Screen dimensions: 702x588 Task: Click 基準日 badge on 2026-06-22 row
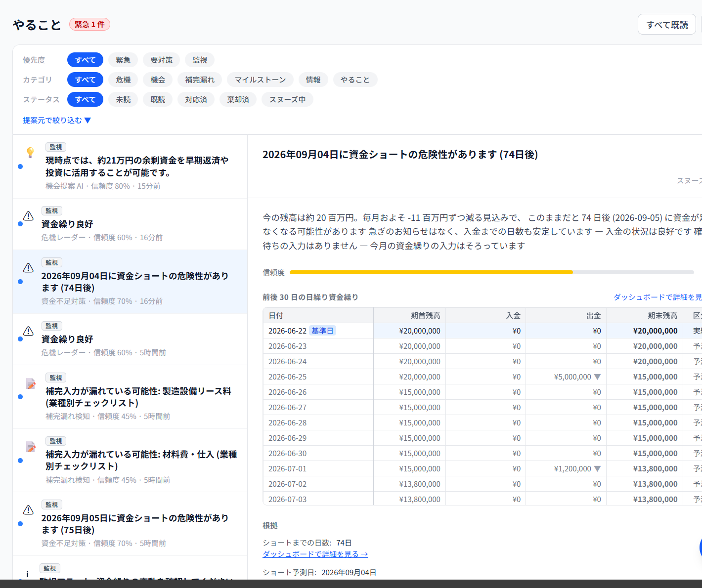(x=322, y=331)
